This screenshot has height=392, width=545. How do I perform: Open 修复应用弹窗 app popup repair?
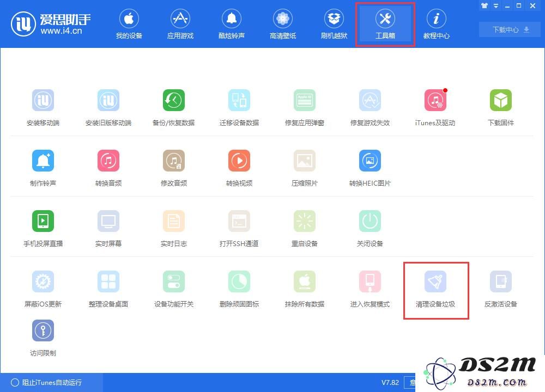pyautogui.click(x=305, y=107)
